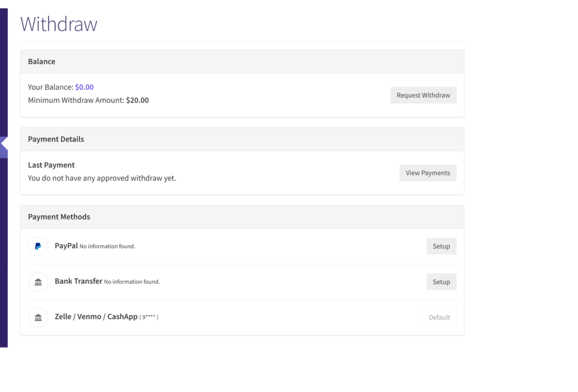Click the sidebar active-item arrow marker
Image resolution: width=578 pixels, height=392 pixels.
coord(4,145)
